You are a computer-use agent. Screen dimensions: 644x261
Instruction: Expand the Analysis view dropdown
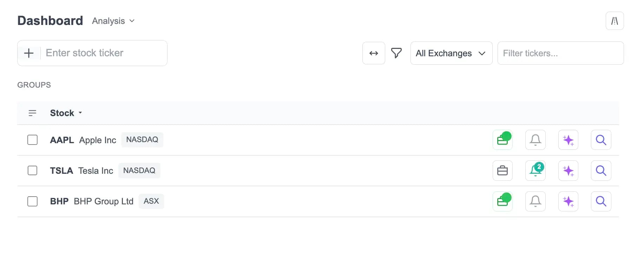tap(113, 21)
